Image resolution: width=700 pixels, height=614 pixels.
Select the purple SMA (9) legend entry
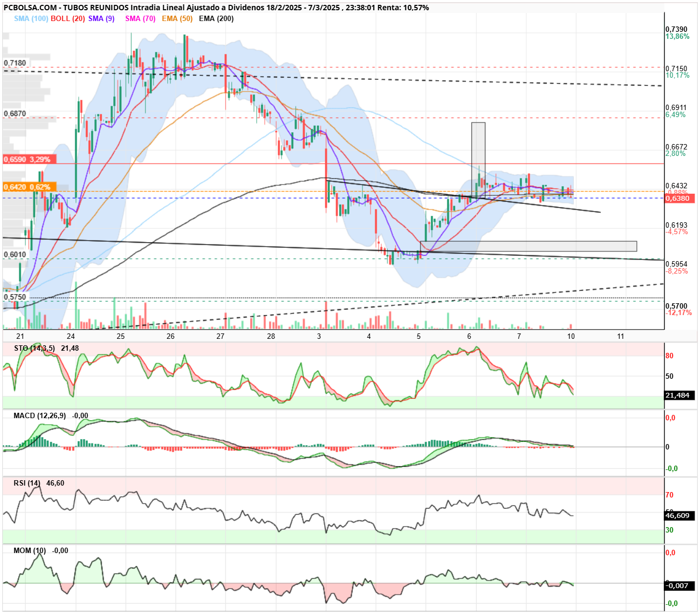(x=101, y=18)
